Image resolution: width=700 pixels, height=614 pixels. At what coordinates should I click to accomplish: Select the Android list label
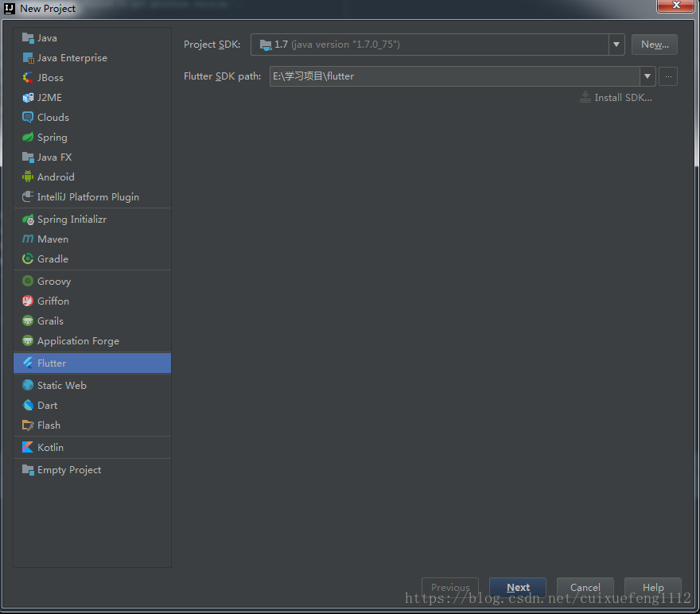coord(56,177)
